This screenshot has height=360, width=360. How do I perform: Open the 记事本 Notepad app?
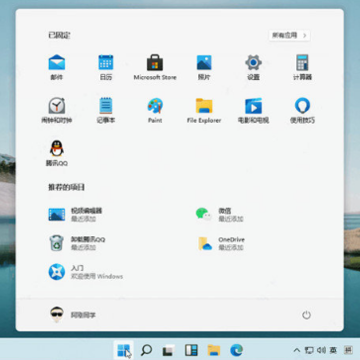106,110
